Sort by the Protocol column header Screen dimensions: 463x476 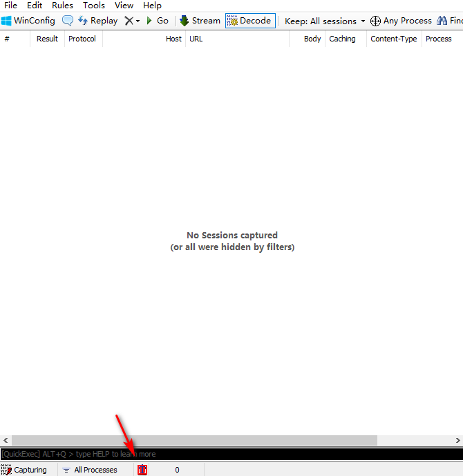point(83,39)
